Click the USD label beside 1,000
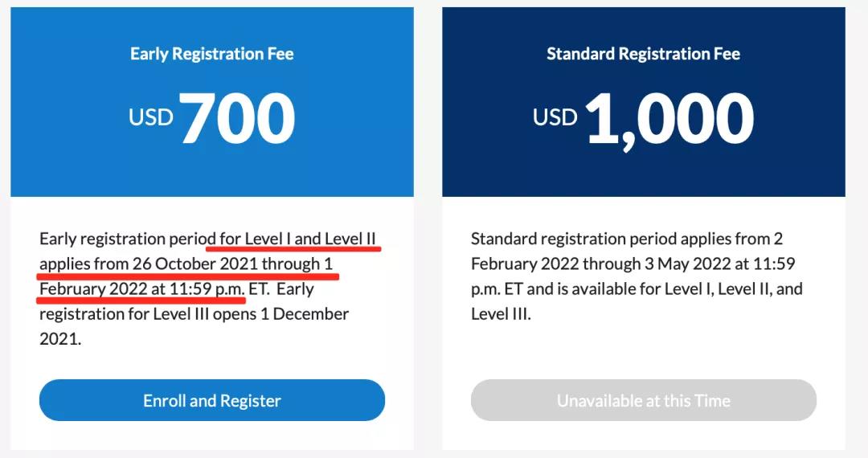 coord(555,117)
